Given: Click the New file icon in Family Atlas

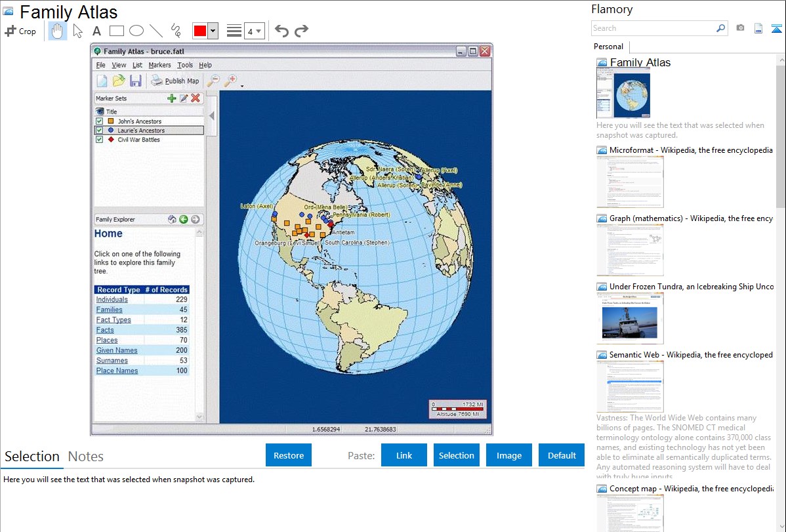Looking at the screenshot, I should click(102, 81).
